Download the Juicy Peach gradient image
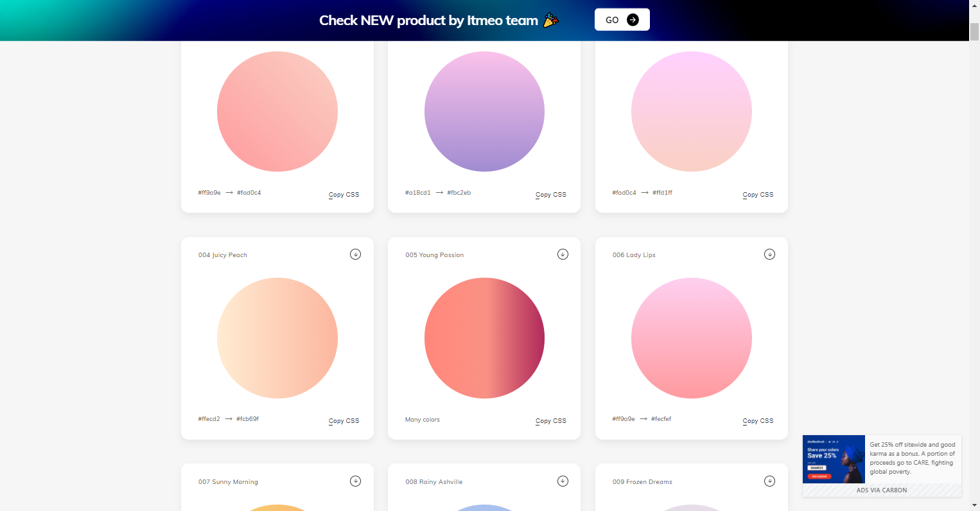This screenshot has width=980, height=511. [355, 255]
